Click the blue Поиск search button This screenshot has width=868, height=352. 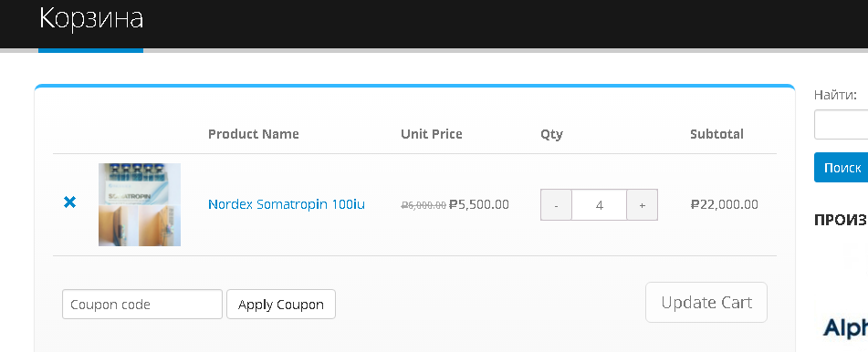(x=842, y=168)
